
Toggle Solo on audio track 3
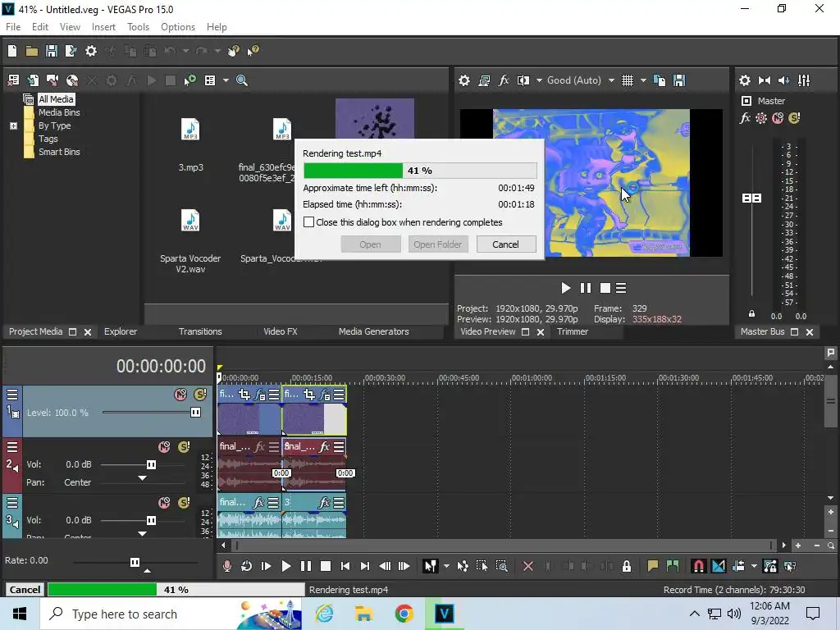click(184, 503)
